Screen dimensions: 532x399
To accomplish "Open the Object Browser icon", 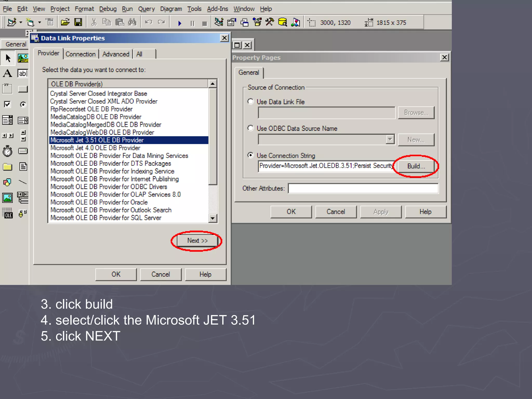I will click(x=257, y=22).
